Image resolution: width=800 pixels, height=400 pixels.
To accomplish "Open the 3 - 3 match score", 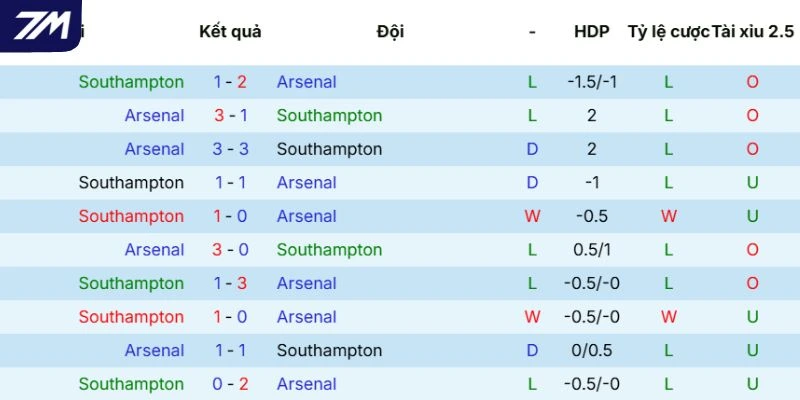I will pyautogui.click(x=230, y=149).
